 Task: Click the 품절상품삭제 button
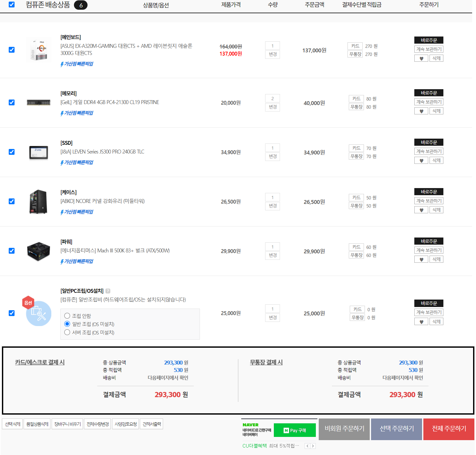click(37, 424)
